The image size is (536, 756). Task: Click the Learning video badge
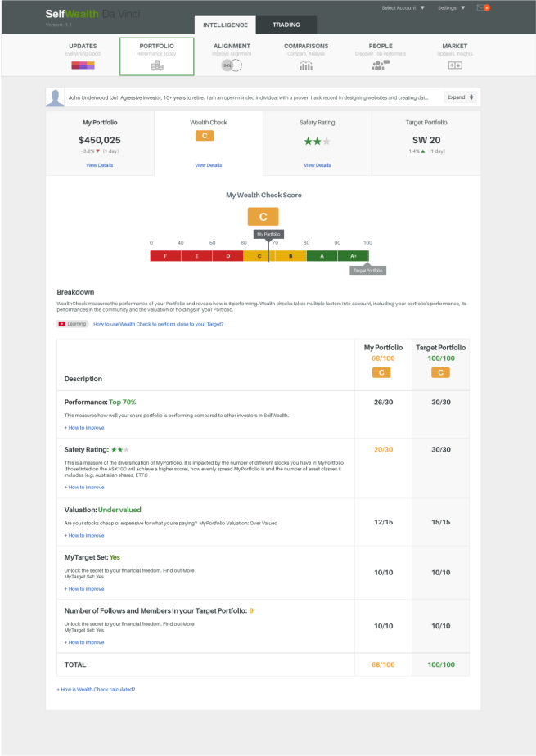(x=73, y=324)
